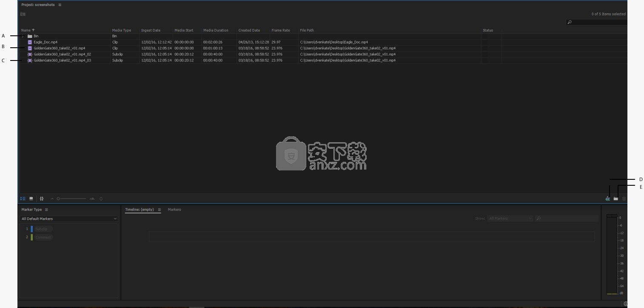
Task: Sort by the Name column header
Action: tap(26, 30)
